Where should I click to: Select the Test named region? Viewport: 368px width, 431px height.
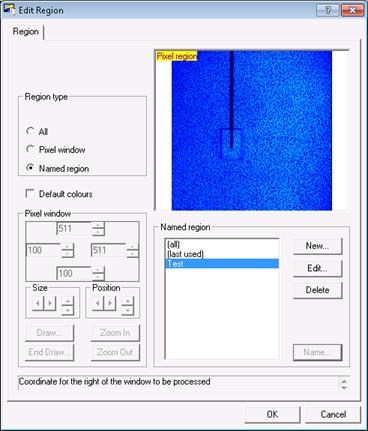click(x=222, y=264)
